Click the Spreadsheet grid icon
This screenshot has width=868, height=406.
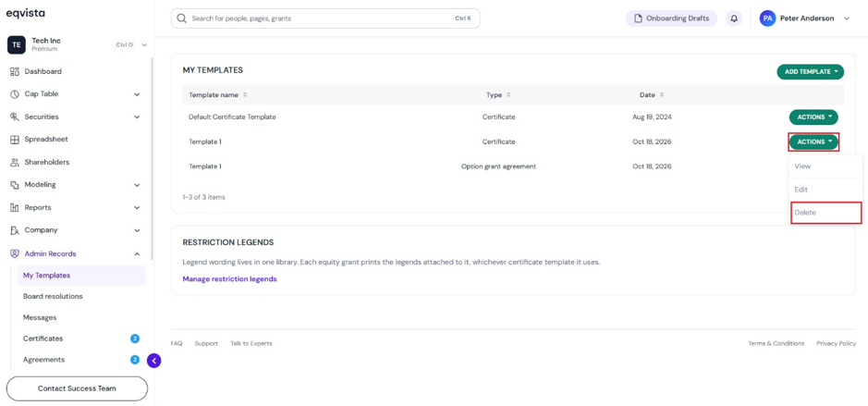[x=15, y=140]
